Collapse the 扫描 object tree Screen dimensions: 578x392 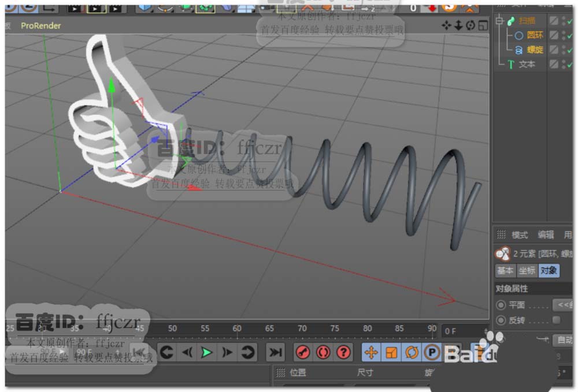pyautogui.click(x=499, y=21)
